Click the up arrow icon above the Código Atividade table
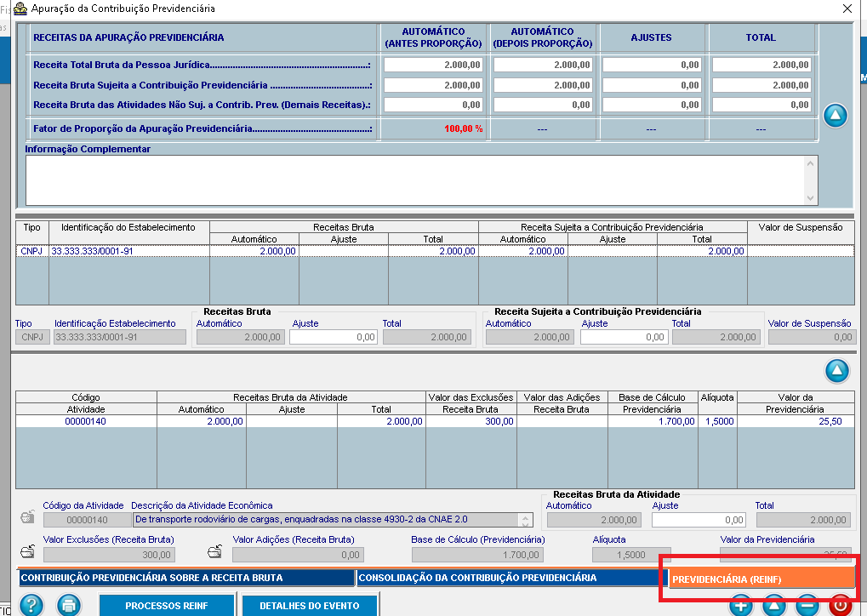867x616 pixels. tap(836, 370)
